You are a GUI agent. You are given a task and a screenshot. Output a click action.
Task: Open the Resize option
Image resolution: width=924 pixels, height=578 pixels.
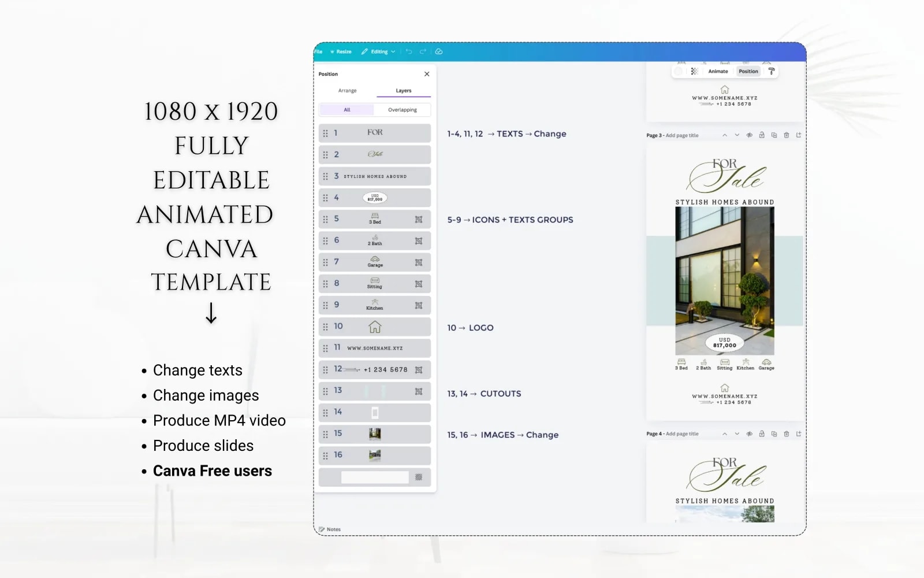coord(341,51)
